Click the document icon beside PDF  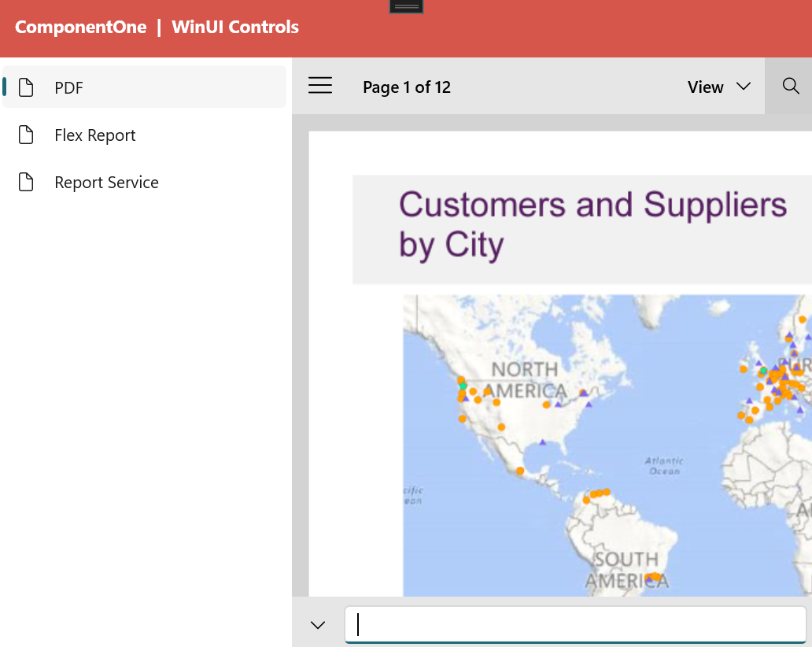(26, 87)
